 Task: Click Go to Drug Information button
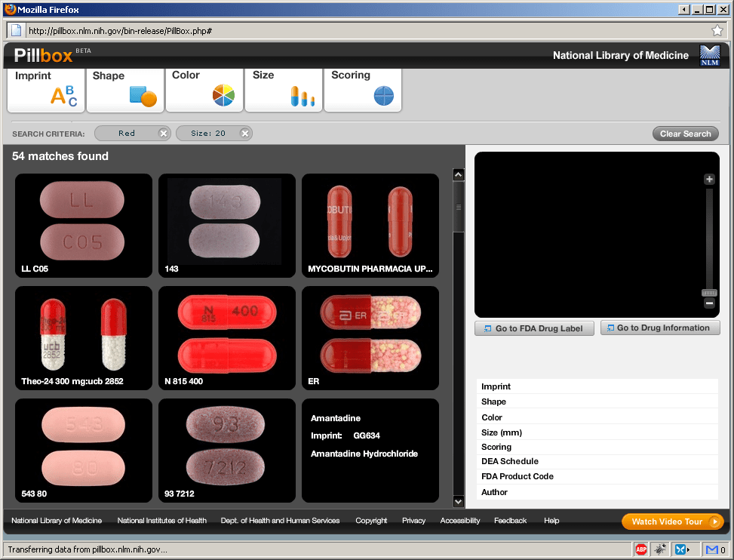click(x=660, y=328)
